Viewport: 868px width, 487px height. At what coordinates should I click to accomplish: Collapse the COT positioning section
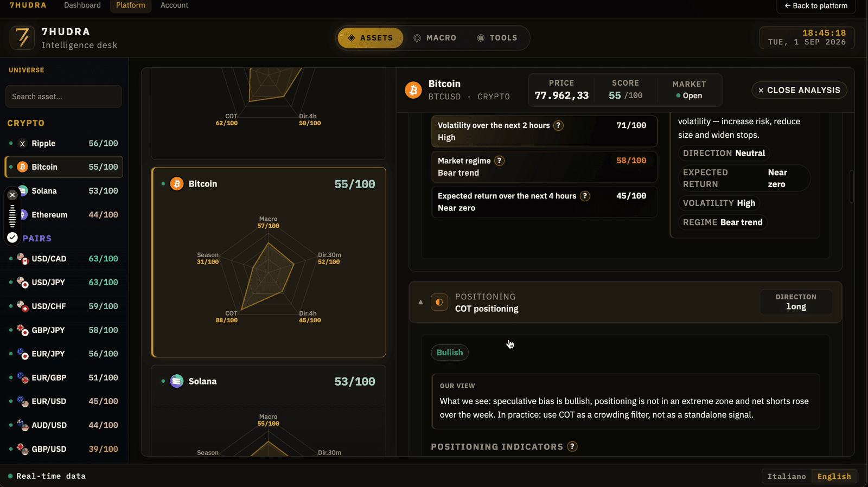coord(420,302)
